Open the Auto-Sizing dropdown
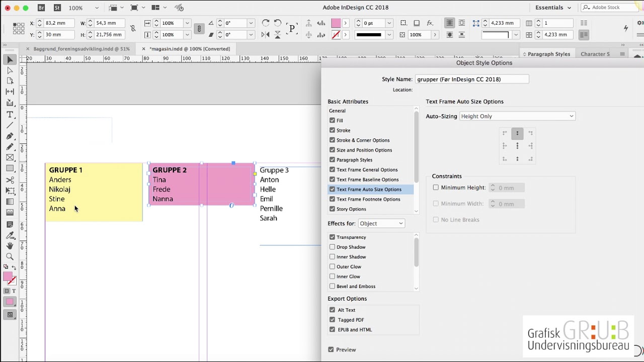Viewport: 644px width, 362px height. pyautogui.click(x=517, y=116)
